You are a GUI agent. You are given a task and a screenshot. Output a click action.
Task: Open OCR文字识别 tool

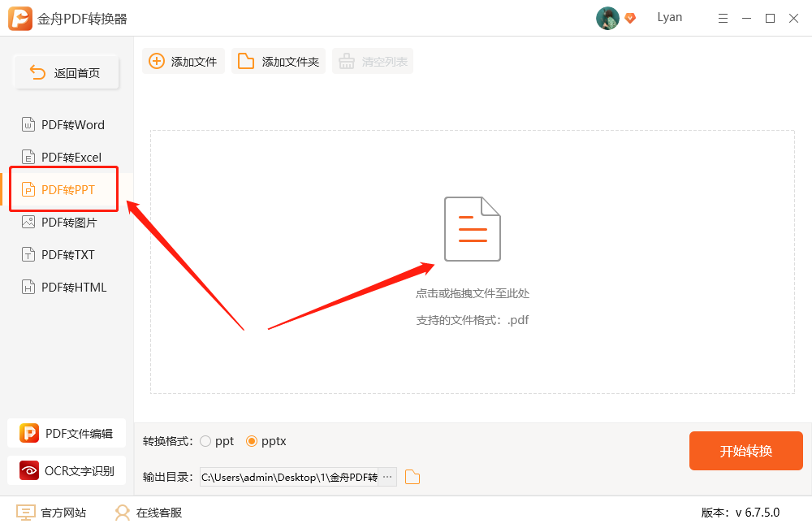coord(67,470)
